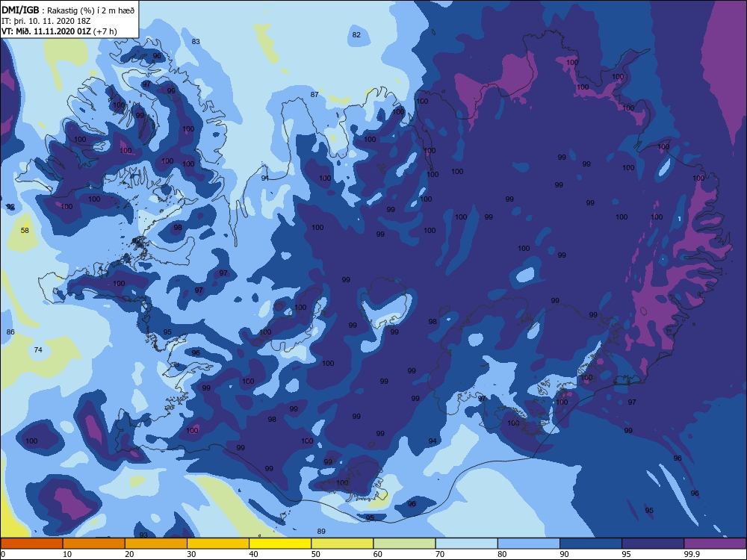Select the map value 89
This screenshot has width=747, height=560.
coord(321,532)
